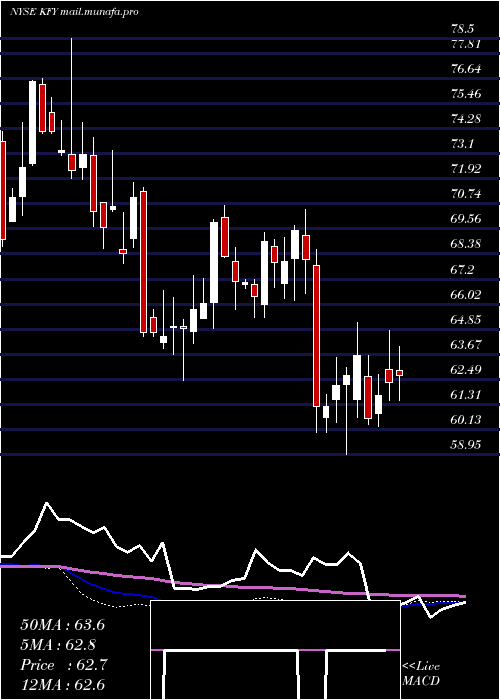Image resolution: width=500 pixels, height=700 pixels.
Task: Click the 70.74 price axis label
Action: coord(466,194)
